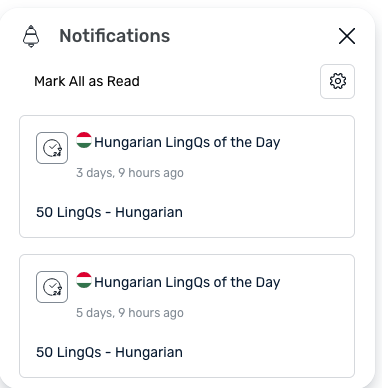Image resolution: width=382 pixels, height=388 pixels.
Task: Select the notification card from 3 days ago
Action: tap(187, 176)
